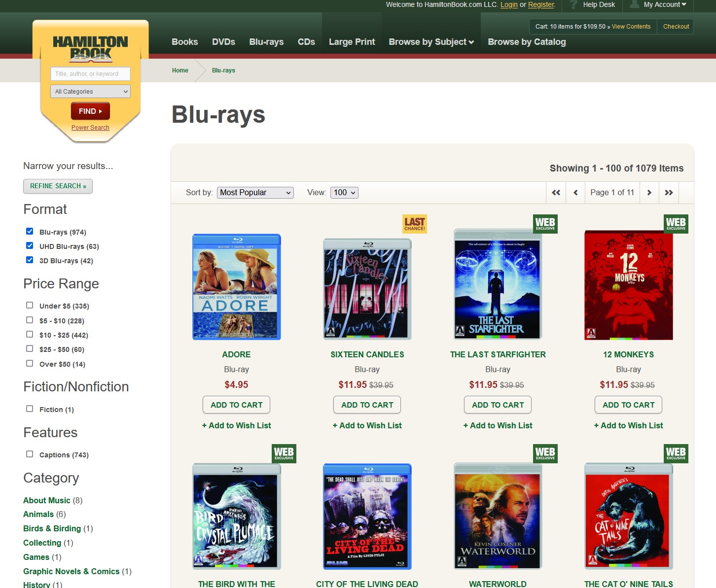Uncheck the Blu-rays (974) format filter

point(30,231)
